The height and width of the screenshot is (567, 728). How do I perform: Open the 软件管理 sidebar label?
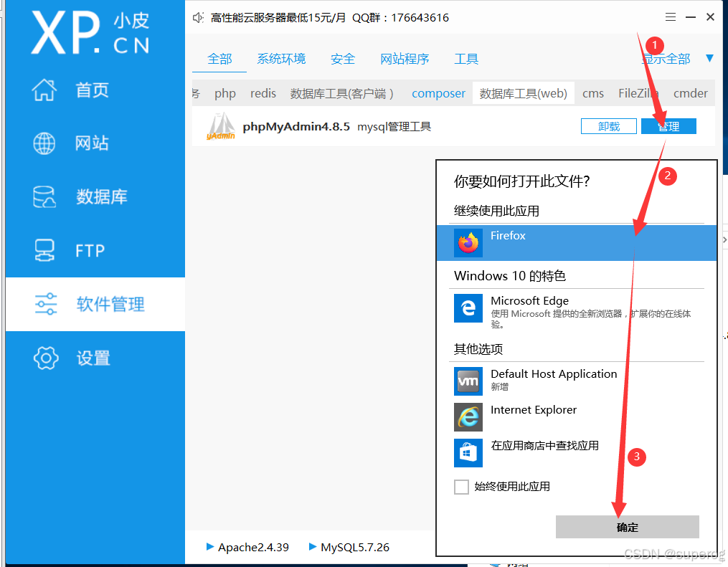(x=110, y=305)
